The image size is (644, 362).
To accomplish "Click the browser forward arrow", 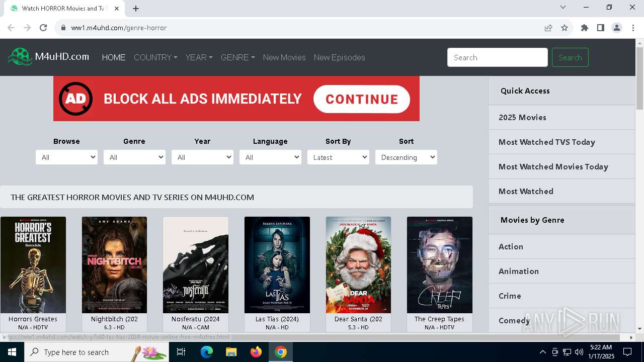I will pyautogui.click(x=27, y=28).
